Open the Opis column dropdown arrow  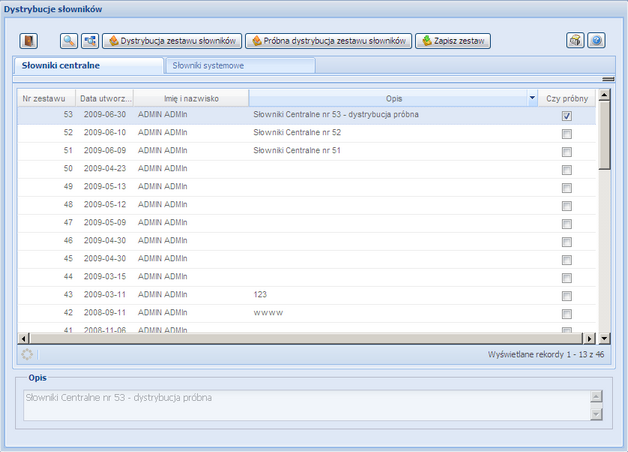[x=532, y=98]
